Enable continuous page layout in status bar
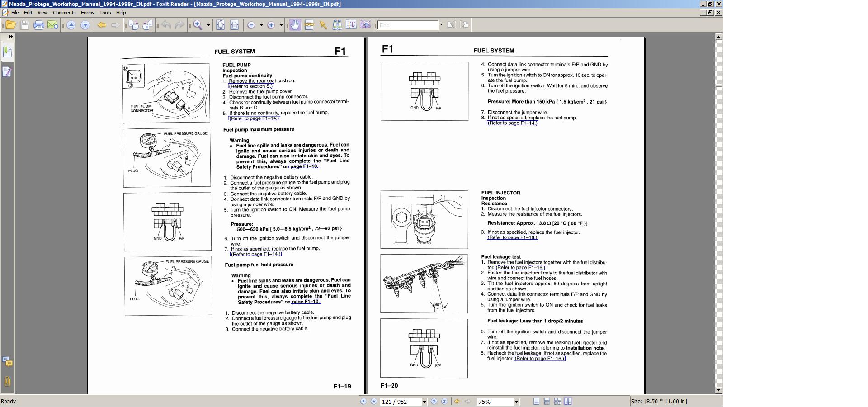The width and height of the screenshot is (868, 407). pyautogui.click(x=547, y=402)
